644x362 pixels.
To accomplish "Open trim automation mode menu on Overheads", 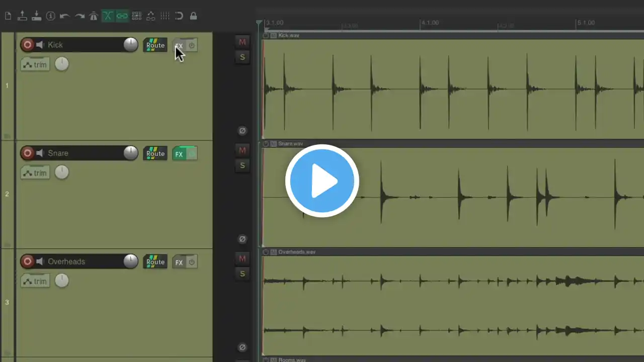I will [35, 281].
